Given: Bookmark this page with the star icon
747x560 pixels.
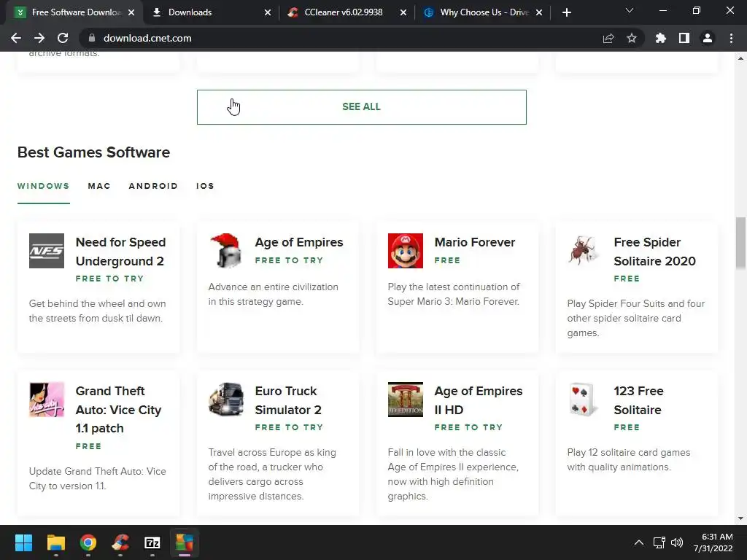Looking at the screenshot, I should click(x=632, y=38).
